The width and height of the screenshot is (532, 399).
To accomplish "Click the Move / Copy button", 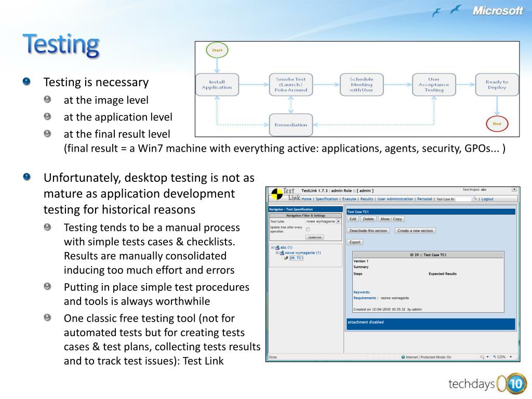I will click(391, 219).
